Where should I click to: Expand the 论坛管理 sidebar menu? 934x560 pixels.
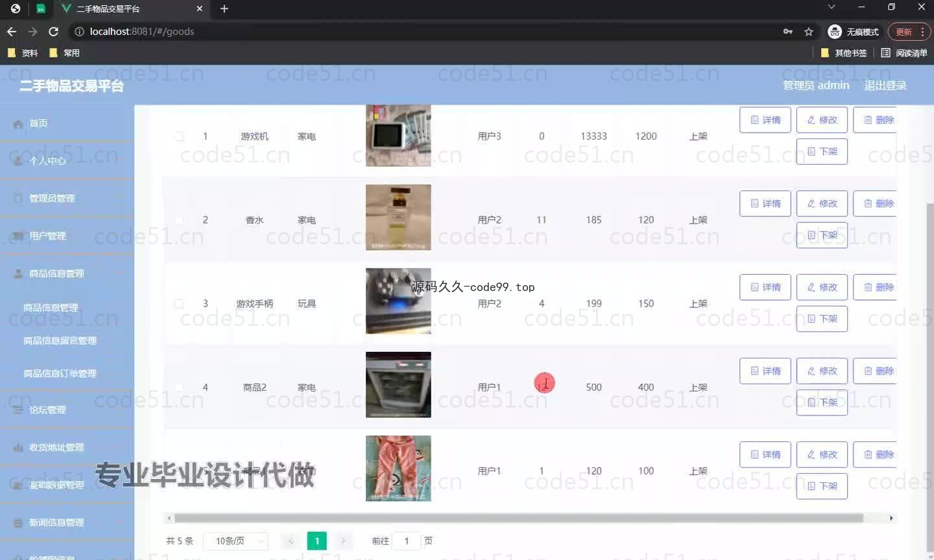point(47,410)
